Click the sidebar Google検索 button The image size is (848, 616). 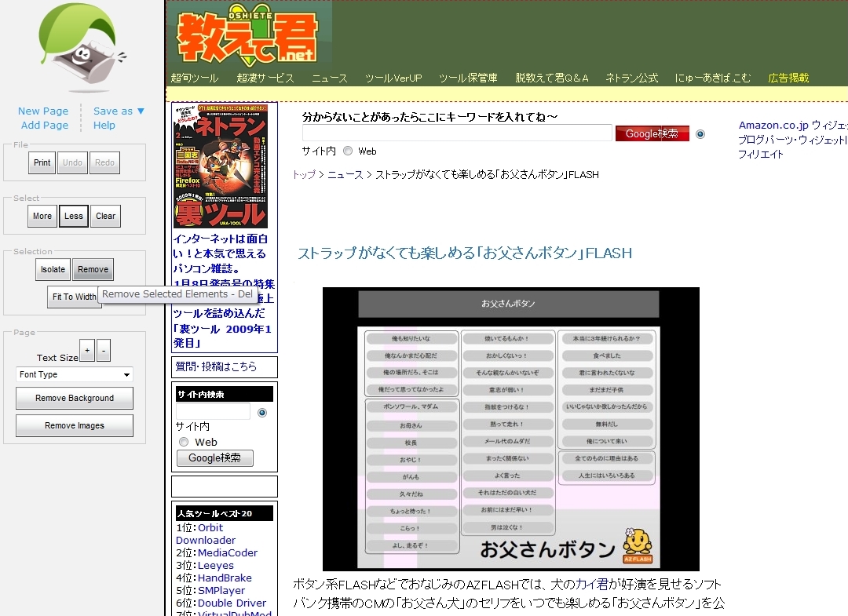[x=214, y=458]
